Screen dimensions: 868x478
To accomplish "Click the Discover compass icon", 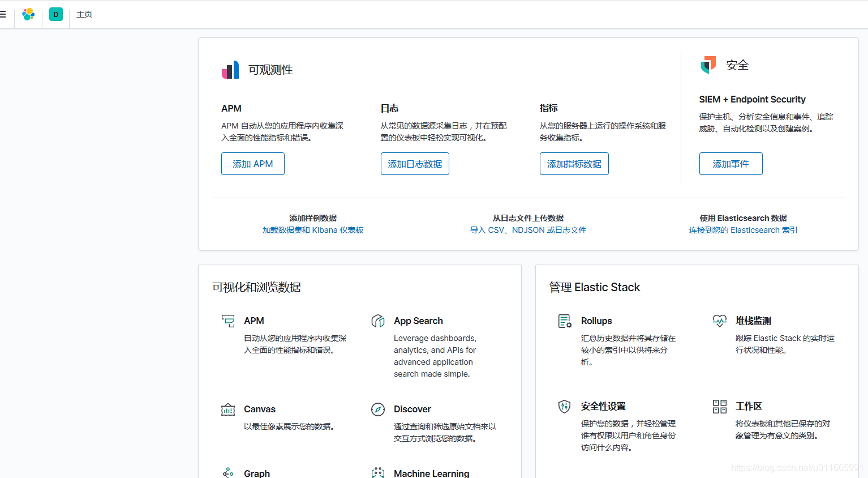I will [378, 409].
